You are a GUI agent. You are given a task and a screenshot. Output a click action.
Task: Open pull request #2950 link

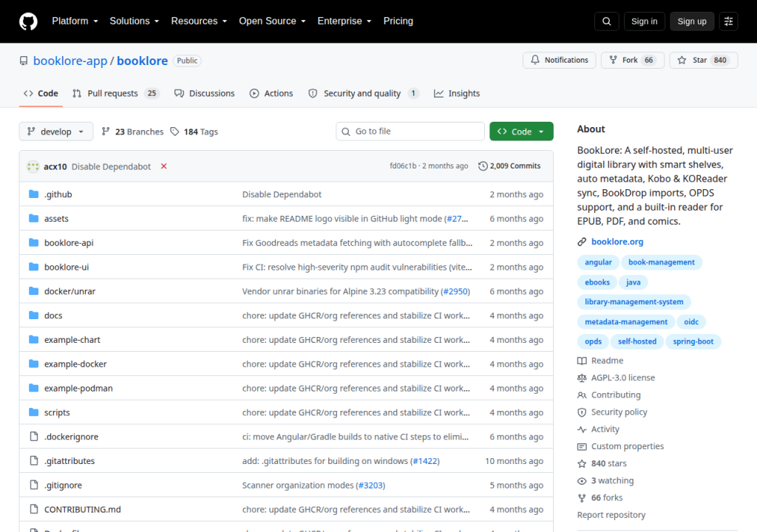point(455,291)
